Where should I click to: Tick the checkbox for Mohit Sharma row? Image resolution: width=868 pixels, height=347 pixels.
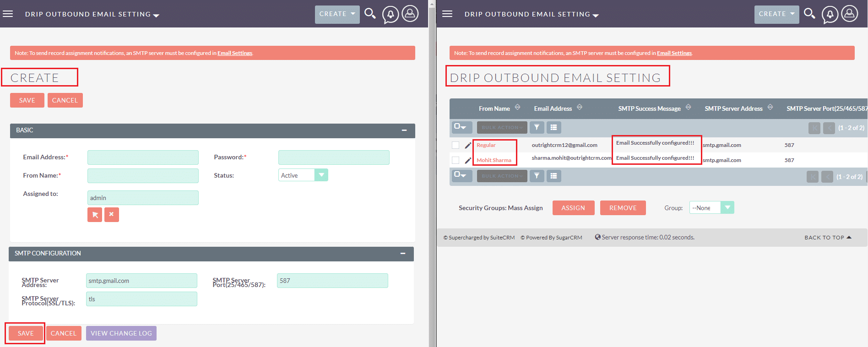456,160
